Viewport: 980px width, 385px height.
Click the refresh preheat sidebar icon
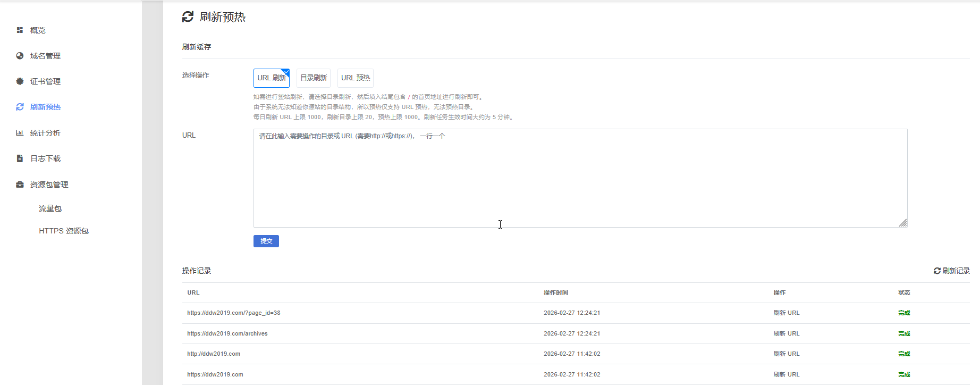(x=20, y=107)
